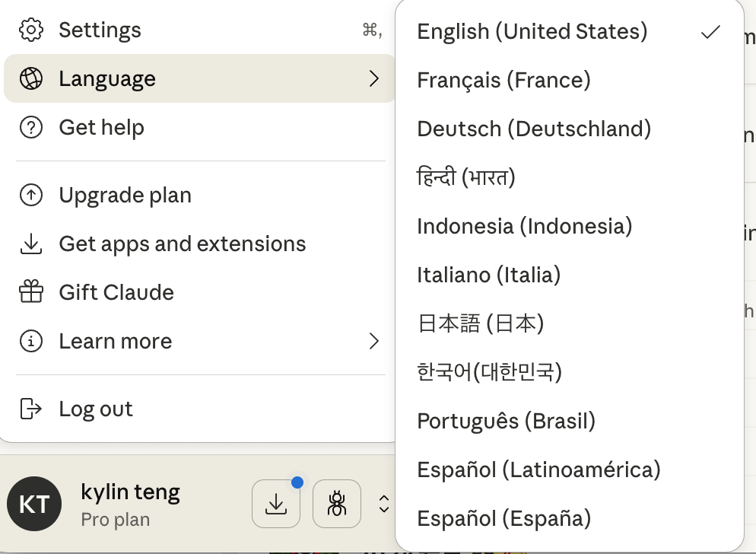Expand the Language submenu chevron

tap(373, 78)
